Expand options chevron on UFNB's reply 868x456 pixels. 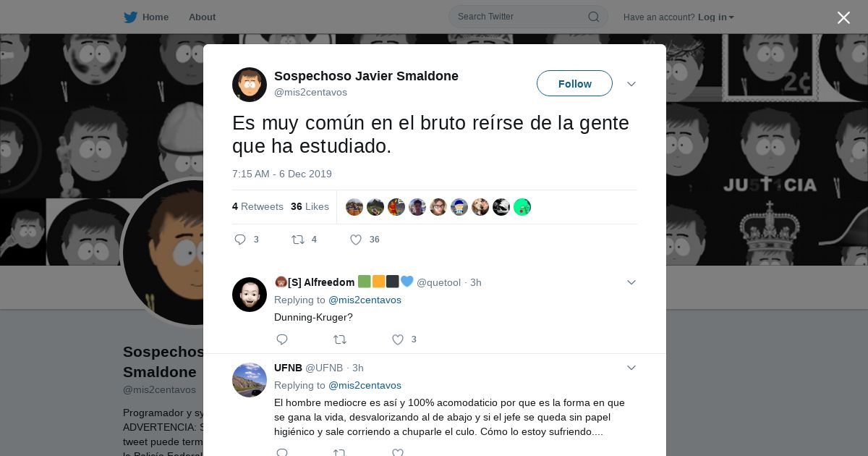coord(631,368)
